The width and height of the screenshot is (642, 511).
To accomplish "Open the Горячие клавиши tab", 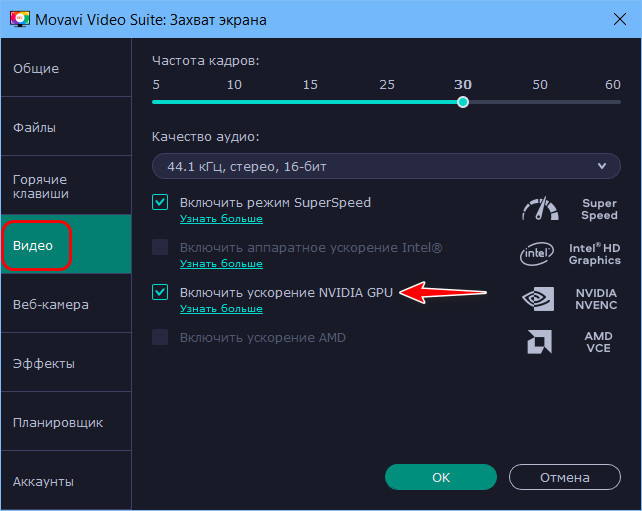I will (x=66, y=186).
